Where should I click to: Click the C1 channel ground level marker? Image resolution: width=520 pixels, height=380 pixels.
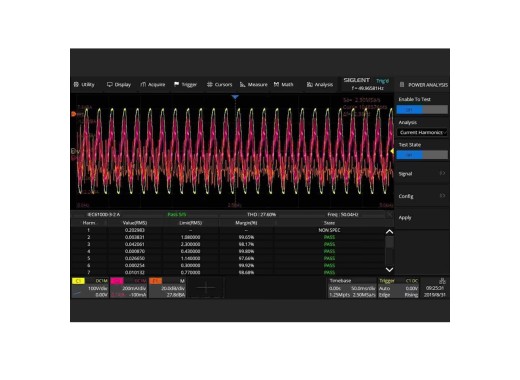[74, 152]
